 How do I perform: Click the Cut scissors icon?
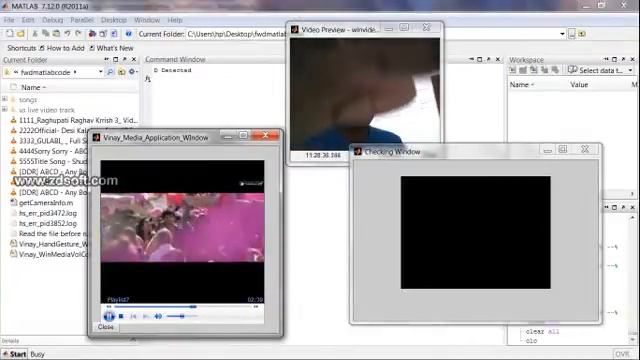pyautogui.click(x=35, y=33)
